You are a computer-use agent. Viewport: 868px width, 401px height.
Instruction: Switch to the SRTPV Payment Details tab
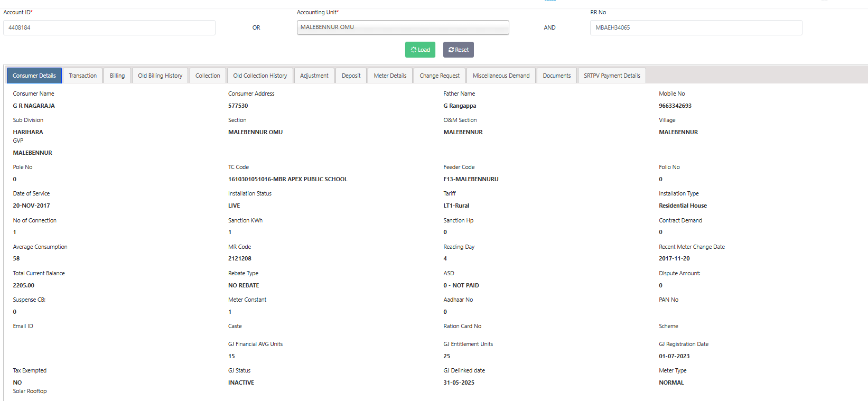612,76
